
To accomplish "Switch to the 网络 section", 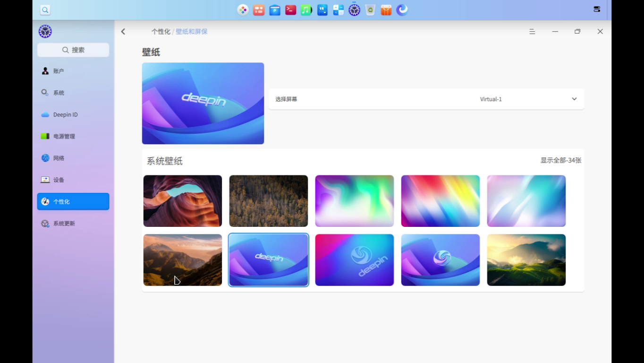I will tap(73, 158).
